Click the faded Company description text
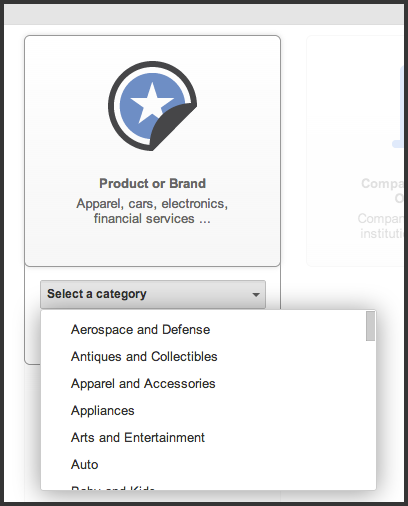408x506 pixels. point(381,226)
